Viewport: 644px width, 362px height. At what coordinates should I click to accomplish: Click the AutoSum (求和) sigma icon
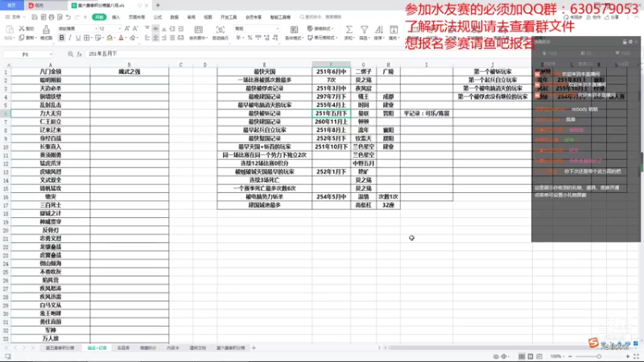(x=349, y=30)
